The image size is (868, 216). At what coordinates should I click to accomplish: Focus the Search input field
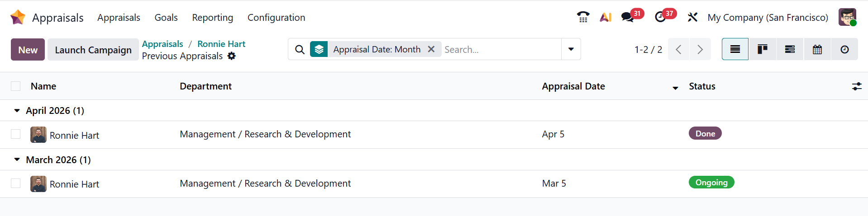(501, 49)
